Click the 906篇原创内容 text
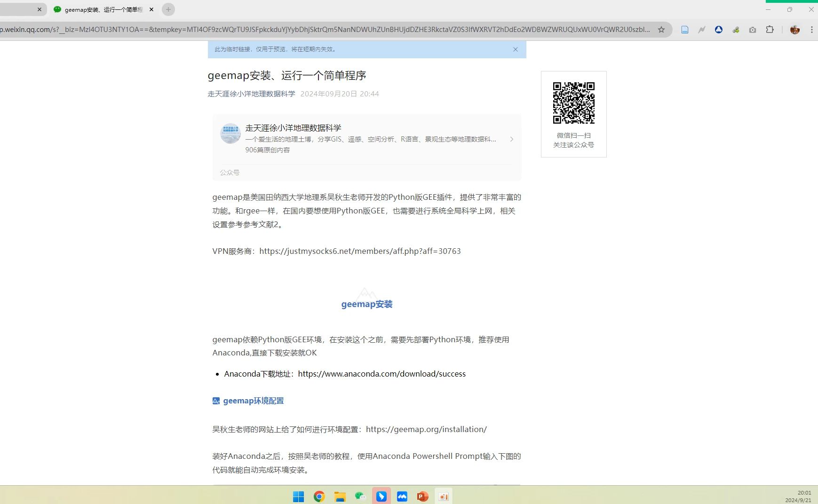 [268, 150]
